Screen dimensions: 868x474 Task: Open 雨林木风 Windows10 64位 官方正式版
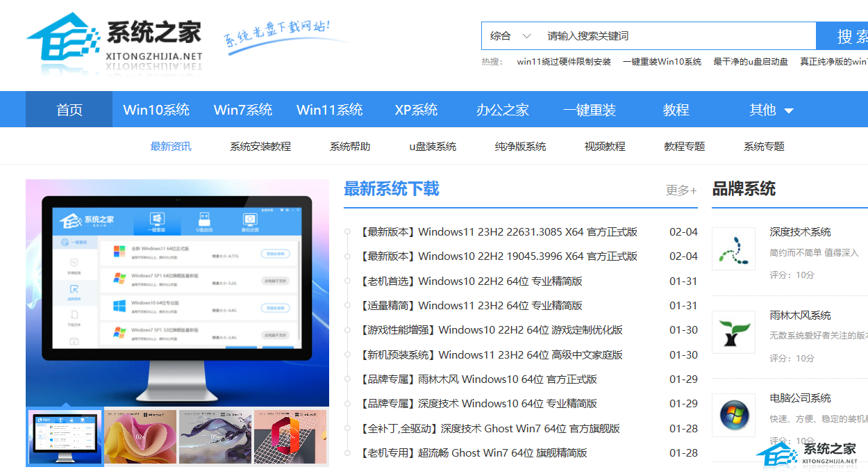point(478,379)
